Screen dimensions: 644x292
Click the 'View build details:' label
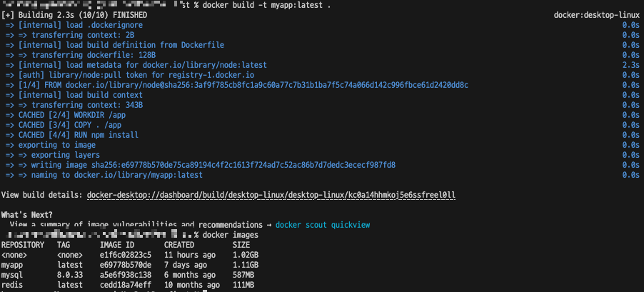(42, 195)
